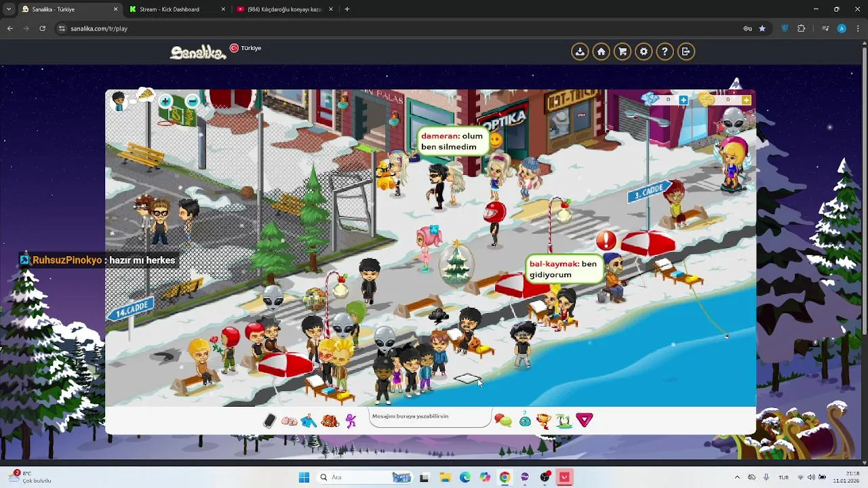
Task: Open the Windows Start menu
Action: [304, 477]
